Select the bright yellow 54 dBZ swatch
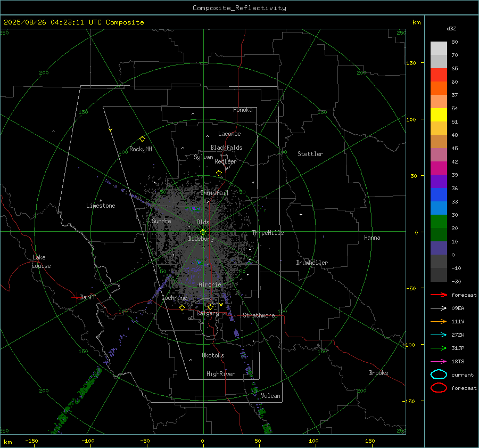Image resolution: width=479 pixels, height=448 pixels. tap(439, 115)
